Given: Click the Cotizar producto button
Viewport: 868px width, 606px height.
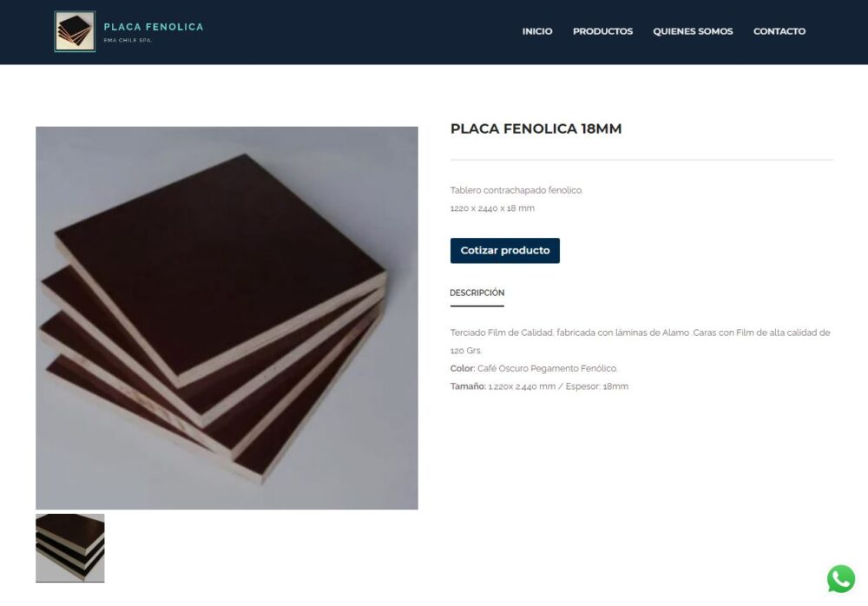Looking at the screenshot, I should coord(505,250).
